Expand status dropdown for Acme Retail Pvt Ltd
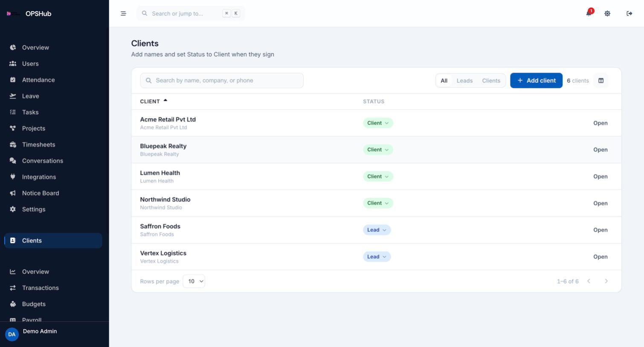 click(378, 123)
